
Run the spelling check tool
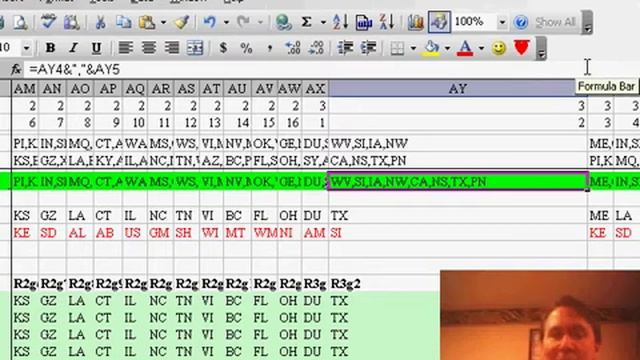tap(49, 22)
